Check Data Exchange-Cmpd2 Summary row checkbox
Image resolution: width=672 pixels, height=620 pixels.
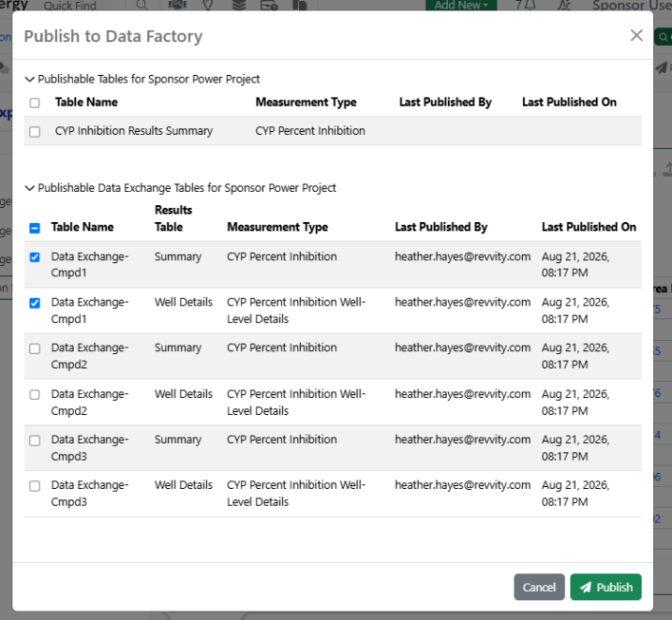(x=35, y=348)
